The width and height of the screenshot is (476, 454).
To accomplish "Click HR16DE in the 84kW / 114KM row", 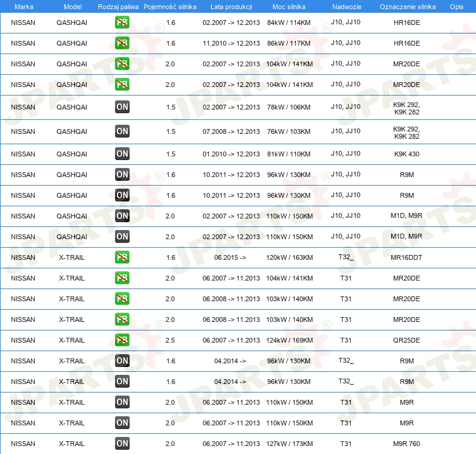I will click(x=407, y=23).
